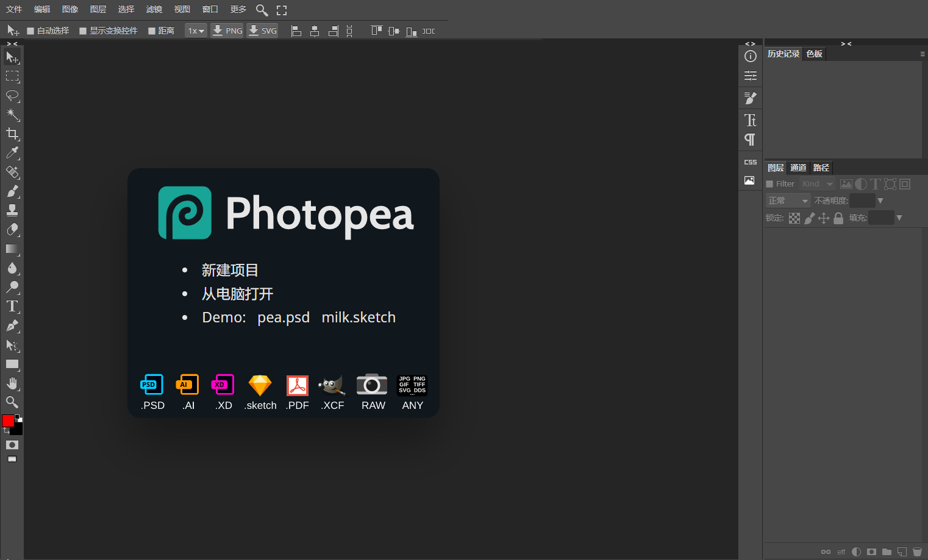Select the Blur tool

point(12,268)
